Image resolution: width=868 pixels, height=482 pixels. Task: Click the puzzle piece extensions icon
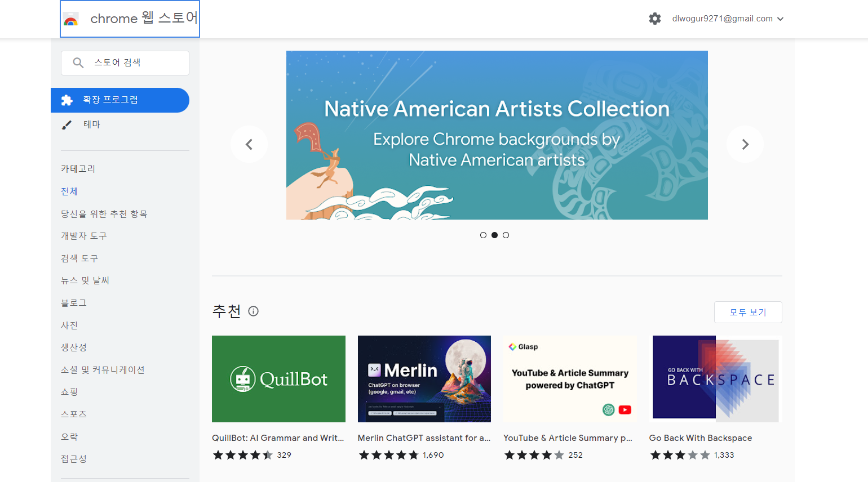tap(67, 100)
